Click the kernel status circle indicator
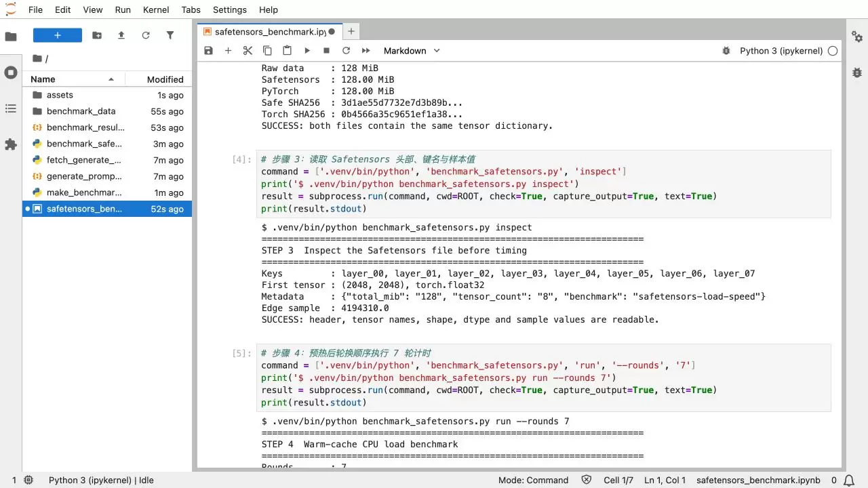This screenshot has width=868, height=488. (x=833, y=51)
